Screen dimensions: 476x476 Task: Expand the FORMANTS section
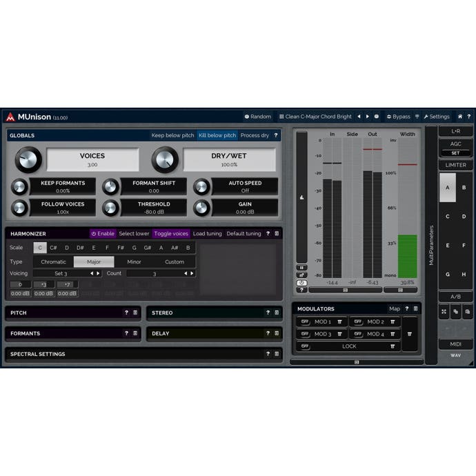(73, 333)
